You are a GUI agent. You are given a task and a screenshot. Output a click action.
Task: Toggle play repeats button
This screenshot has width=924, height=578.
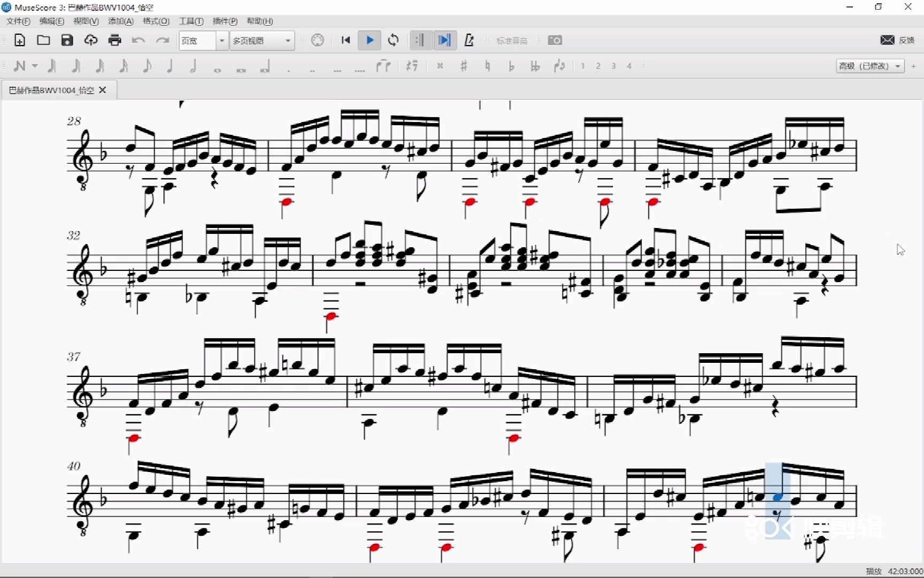point(420,40)
